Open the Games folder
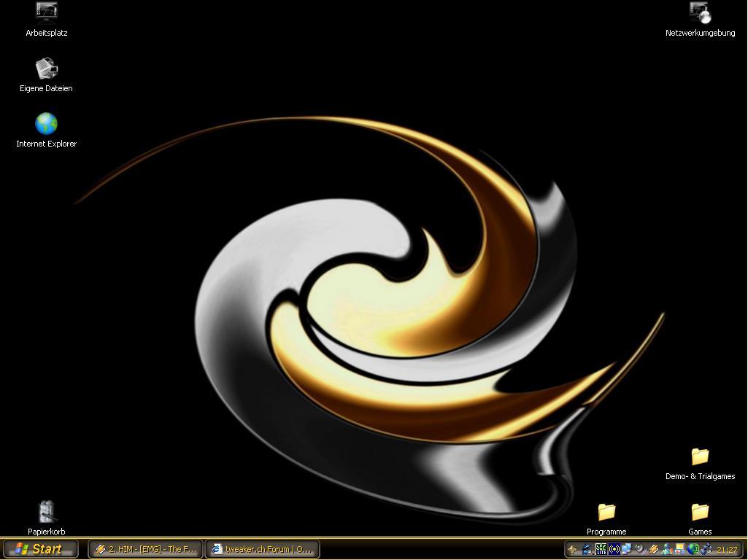 click(700, 512)
